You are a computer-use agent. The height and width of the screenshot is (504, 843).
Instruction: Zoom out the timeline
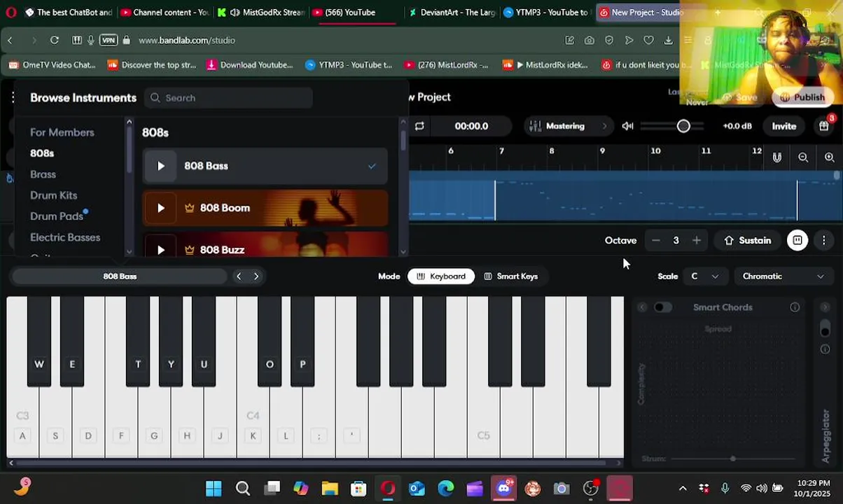(803, 157)
